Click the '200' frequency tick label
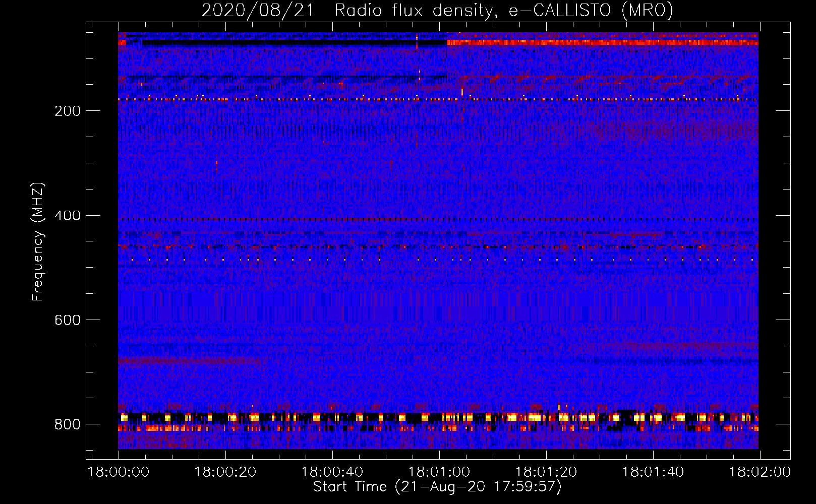This screenshot has height=504, width=816. [68, 111]
